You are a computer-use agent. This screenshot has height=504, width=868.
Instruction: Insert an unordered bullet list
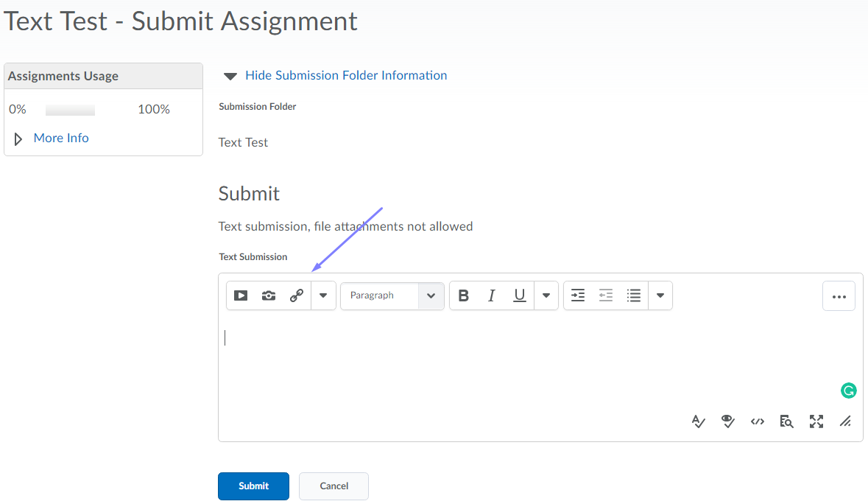tap(634, 295)
